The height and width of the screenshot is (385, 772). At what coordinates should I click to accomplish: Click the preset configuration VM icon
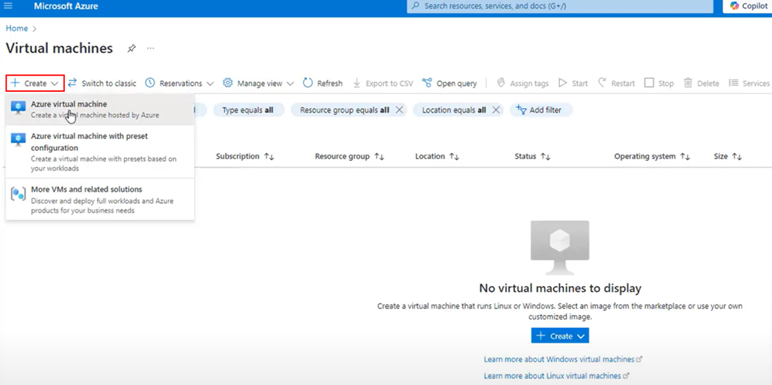click(18, 140)
